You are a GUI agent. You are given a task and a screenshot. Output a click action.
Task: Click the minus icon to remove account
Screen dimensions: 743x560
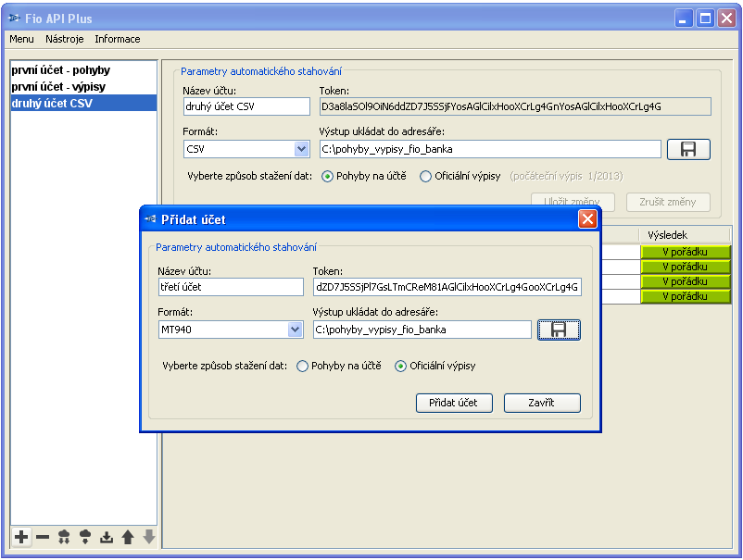pyautogui.click(x=43, y=537)
